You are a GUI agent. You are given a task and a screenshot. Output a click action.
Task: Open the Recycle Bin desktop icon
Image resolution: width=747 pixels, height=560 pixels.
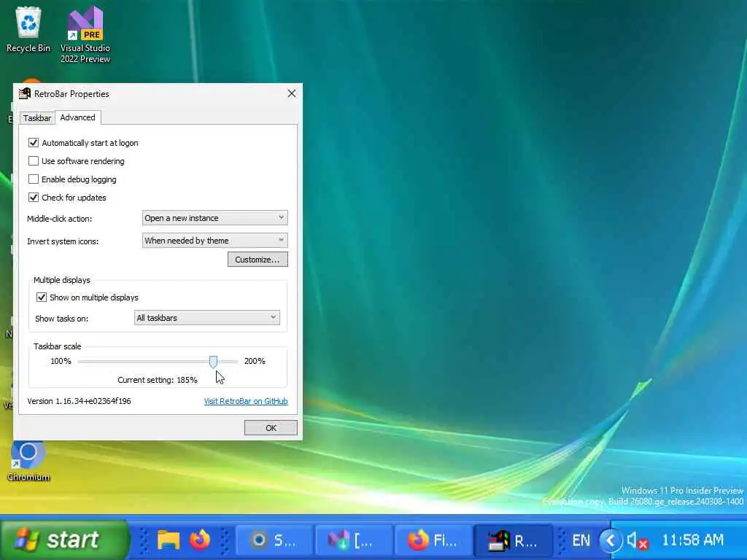tap(28, 29)
